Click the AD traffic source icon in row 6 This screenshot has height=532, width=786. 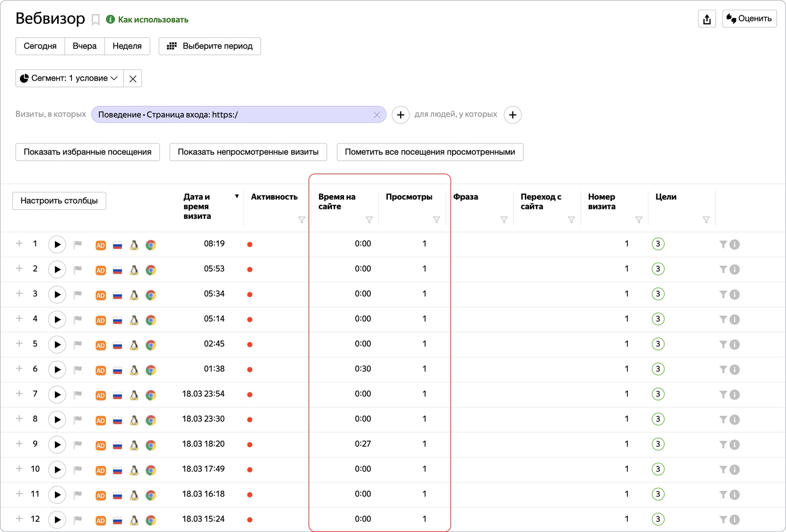tap(100, 370)
